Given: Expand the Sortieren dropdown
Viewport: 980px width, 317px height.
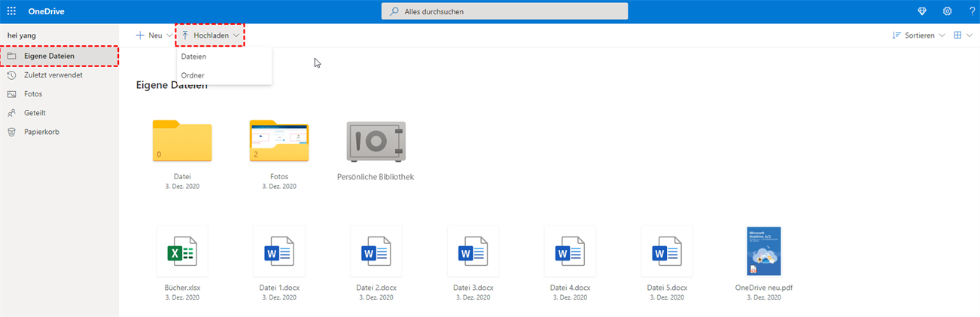Looking at the screenshot, I should coord(918,35).
